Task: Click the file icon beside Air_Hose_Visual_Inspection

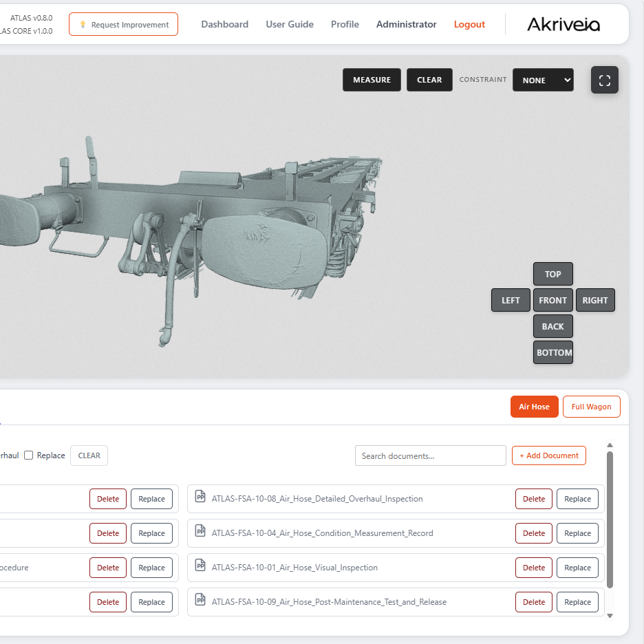Action: (x=200, y=565)
